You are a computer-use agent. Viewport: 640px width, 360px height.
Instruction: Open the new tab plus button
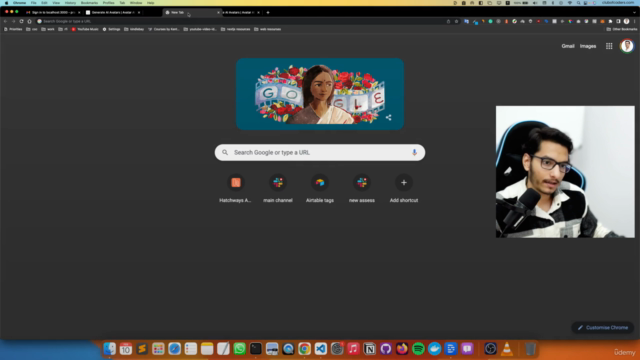coord(268,12)
